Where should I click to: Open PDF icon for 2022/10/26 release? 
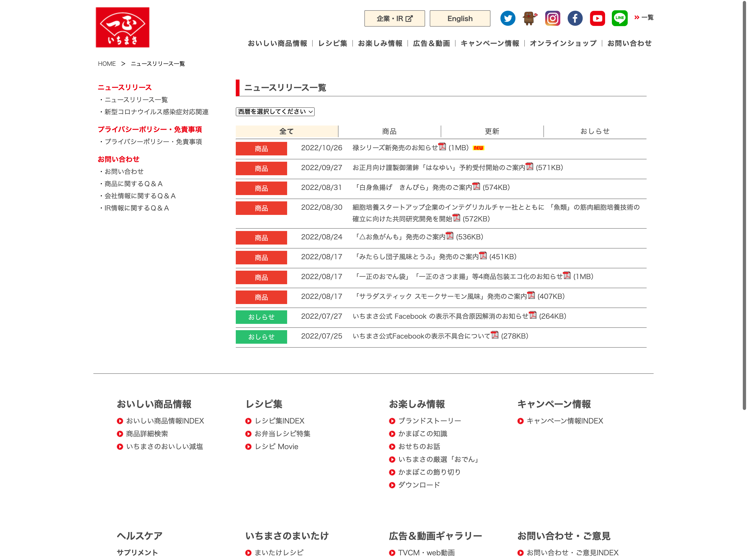click(442, 147)
